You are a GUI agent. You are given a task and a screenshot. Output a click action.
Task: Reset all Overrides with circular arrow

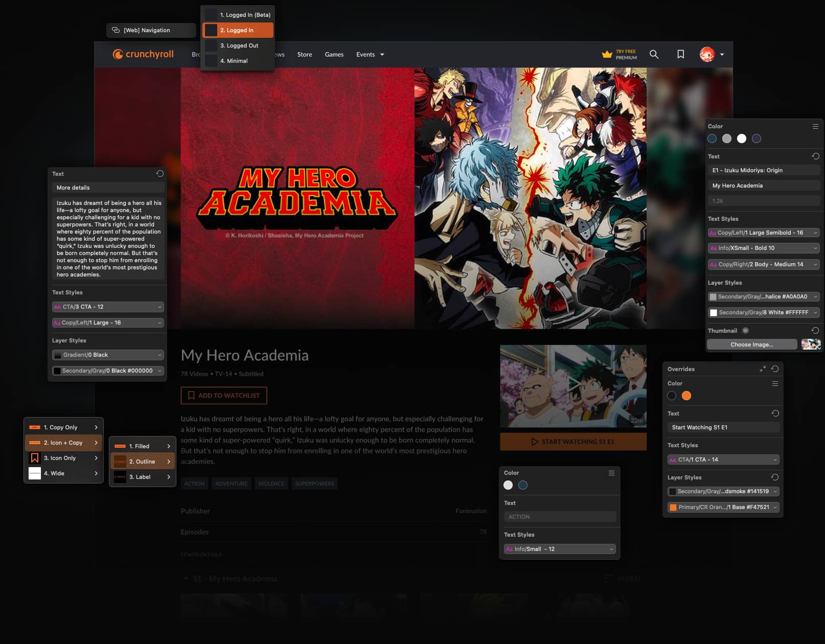click(x=775, y=369)
